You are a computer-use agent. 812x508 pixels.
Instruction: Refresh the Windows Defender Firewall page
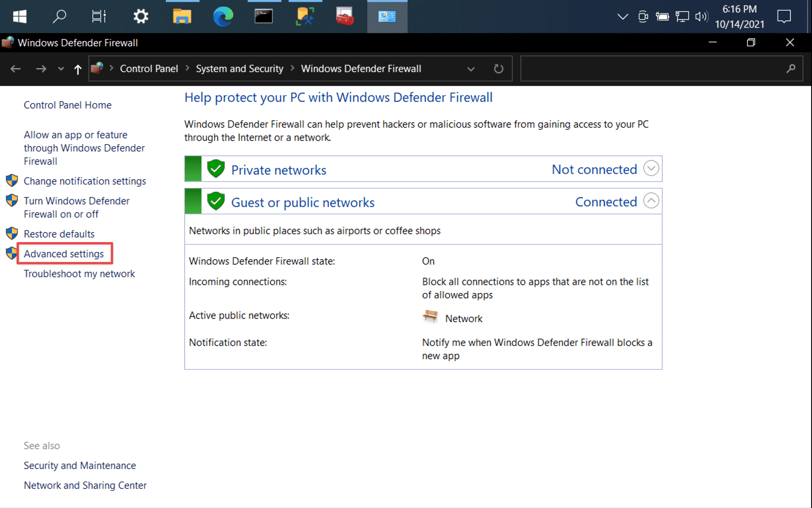[x=498, y=69]
